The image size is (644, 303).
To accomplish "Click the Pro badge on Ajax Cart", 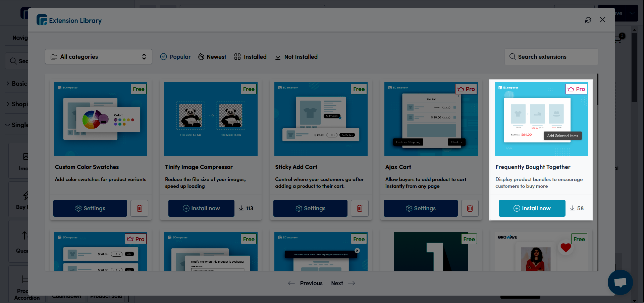I will [x=466, y=89].
